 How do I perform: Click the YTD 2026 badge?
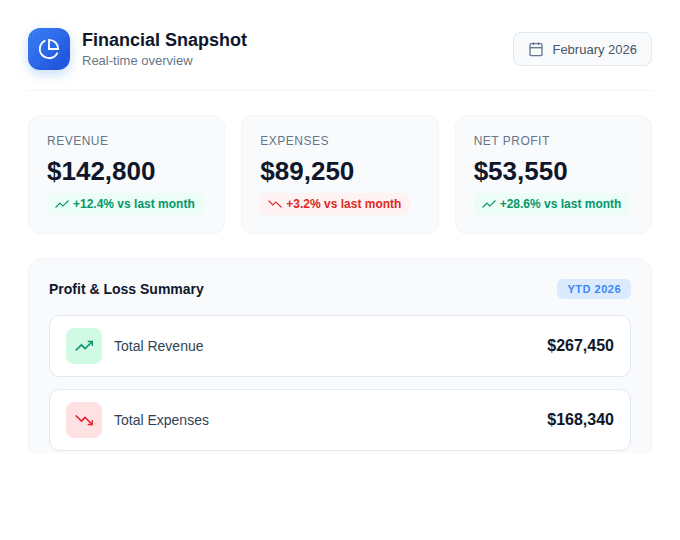[594, 289]
